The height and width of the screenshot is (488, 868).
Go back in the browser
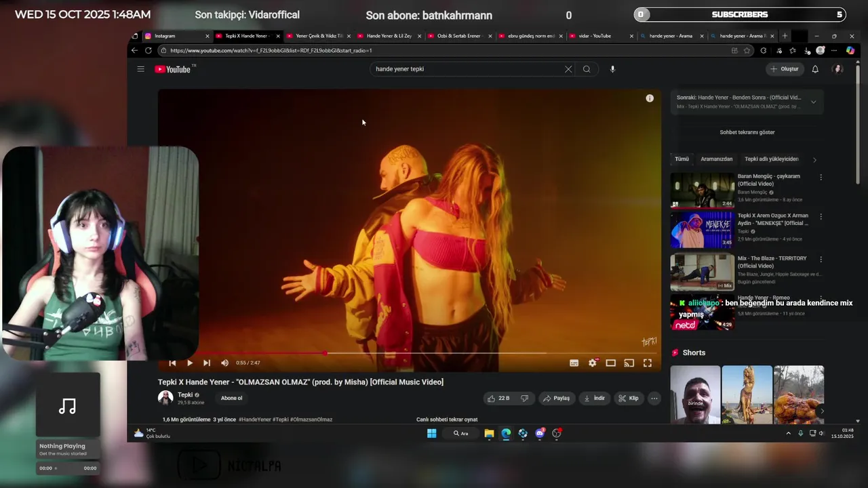coord(134,50)
